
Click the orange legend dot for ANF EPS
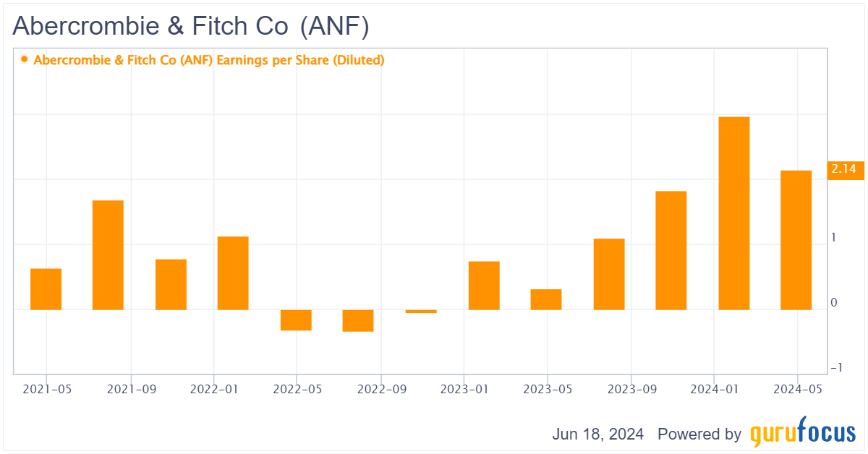25,59
